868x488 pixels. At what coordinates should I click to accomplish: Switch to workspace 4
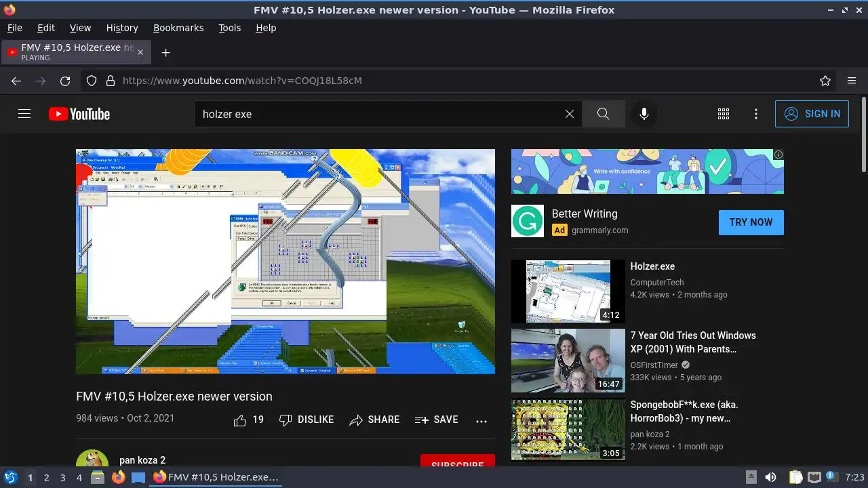(x=79, y=478)
